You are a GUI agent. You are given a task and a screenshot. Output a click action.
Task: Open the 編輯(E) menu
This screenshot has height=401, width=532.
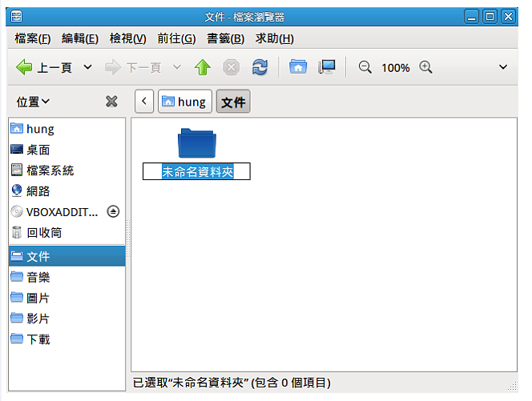[x=80, y=38]
